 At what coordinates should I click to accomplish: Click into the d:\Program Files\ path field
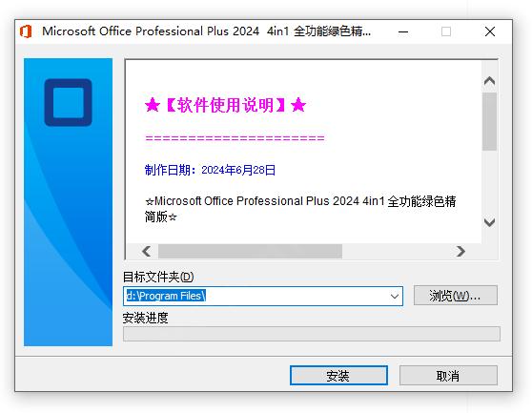pyautogui.click(x=256, y=297)
